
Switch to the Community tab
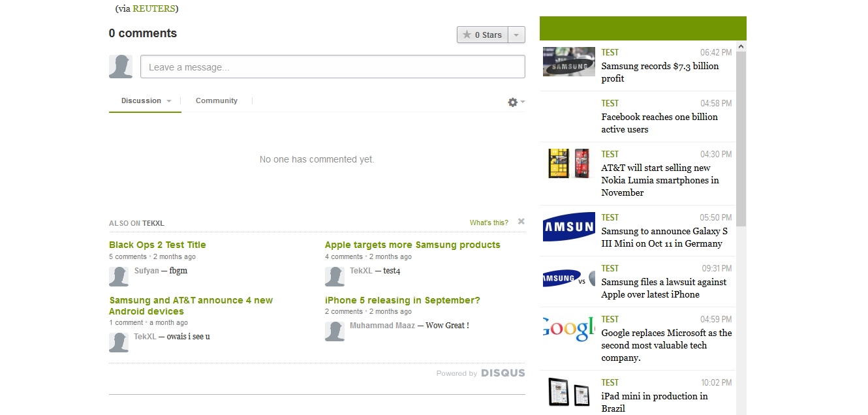pos(217,101)
